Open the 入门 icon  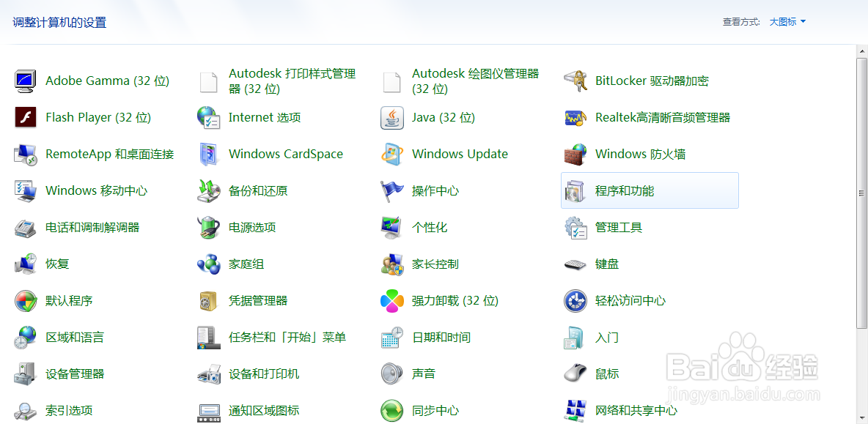point(574,337)
